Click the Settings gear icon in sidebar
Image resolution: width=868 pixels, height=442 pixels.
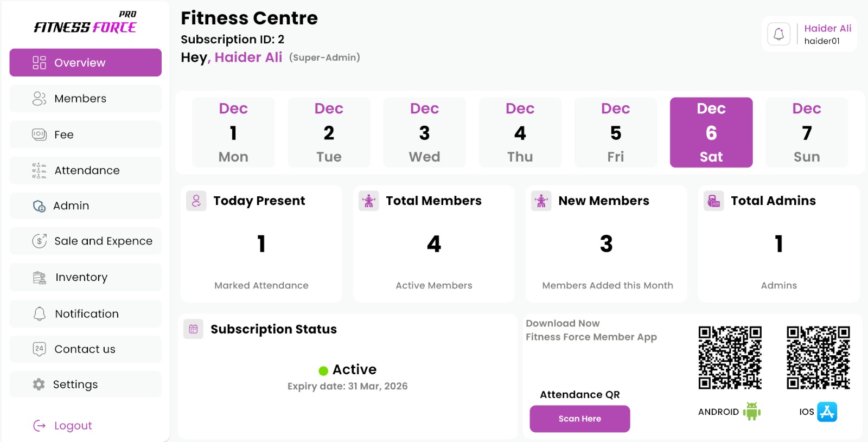(x=39, y=385)
